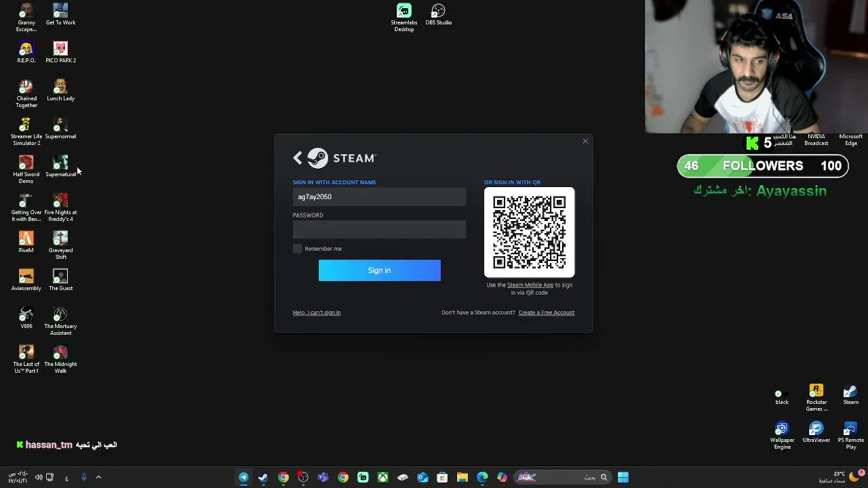
Task: Select the PS Remote Play desktop icon
Action: pyautogui.click(x=850, y=436)
